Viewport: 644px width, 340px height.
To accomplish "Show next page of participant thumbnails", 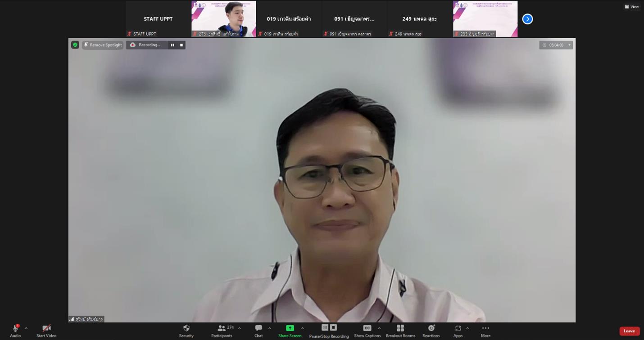I will (527, 19).
